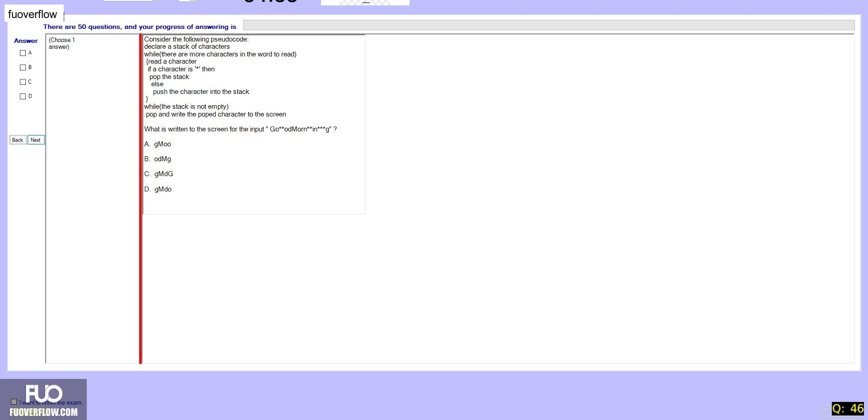The image size is (868, 420).
Task: Click the 'Answer' heading label
Action: click(26, 41)
